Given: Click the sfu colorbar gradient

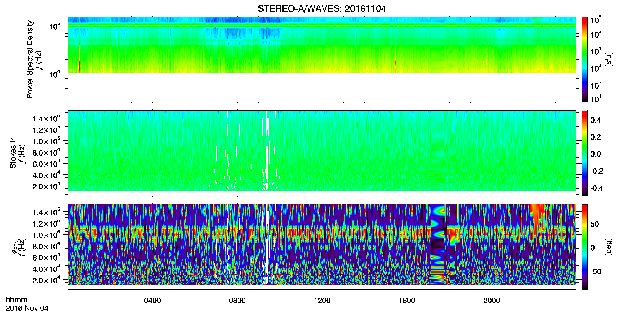Looking at the screenshot, I should tap(585, 59).
